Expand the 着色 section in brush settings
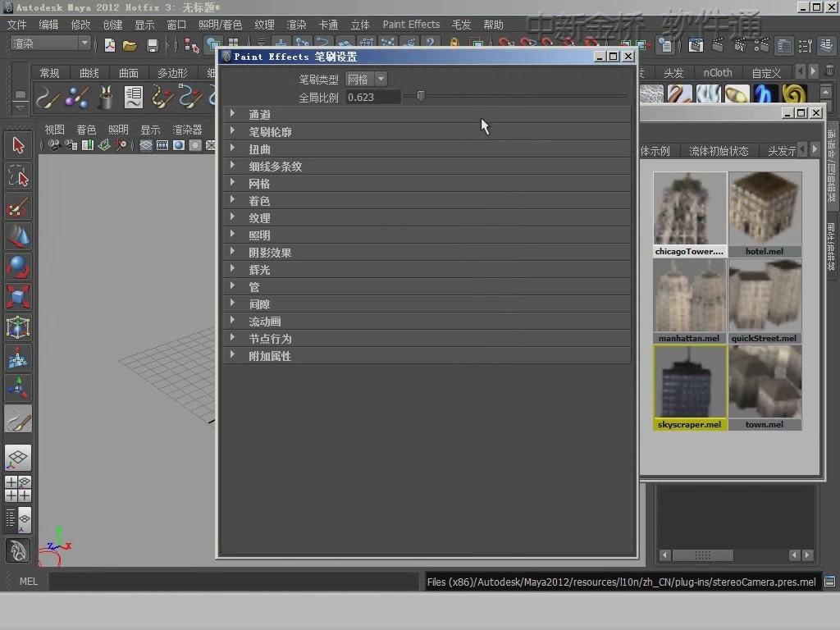 click(427, 201)
